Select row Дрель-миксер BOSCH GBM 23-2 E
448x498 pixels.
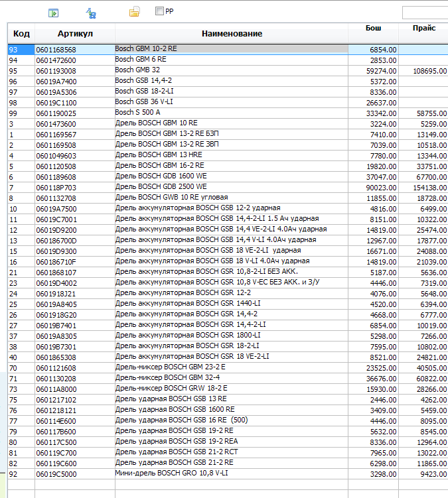[x=228, y=368]
